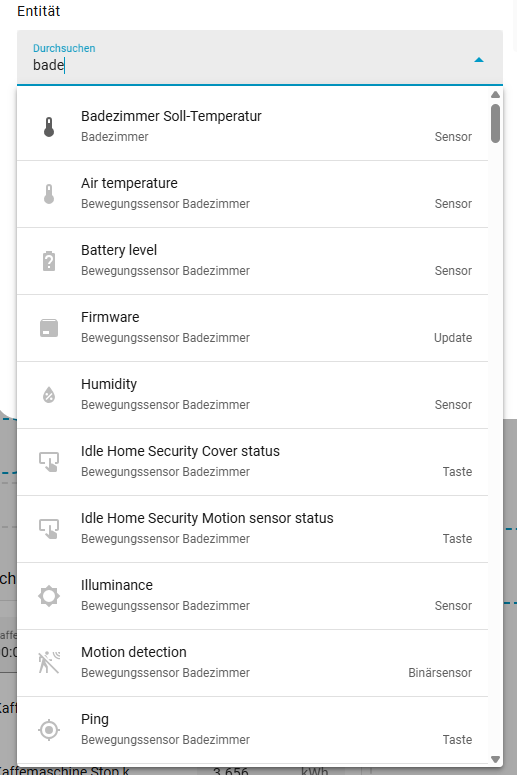Screen dimensions: 517x775
Task: Select the Motion detection Binärsensor entry
Action: 253,663
